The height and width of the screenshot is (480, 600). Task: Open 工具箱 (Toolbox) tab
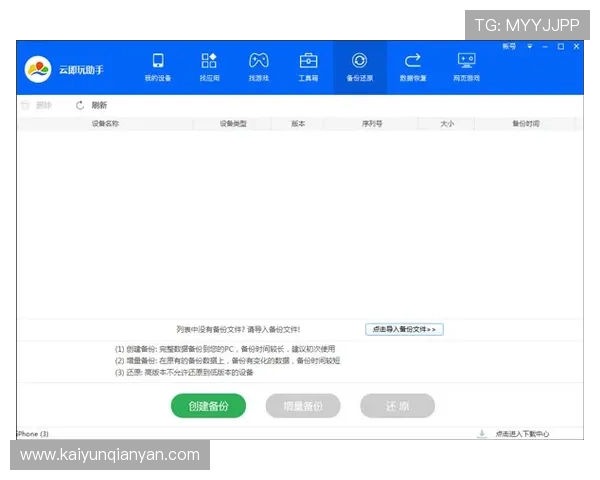[x=308, y=67]
